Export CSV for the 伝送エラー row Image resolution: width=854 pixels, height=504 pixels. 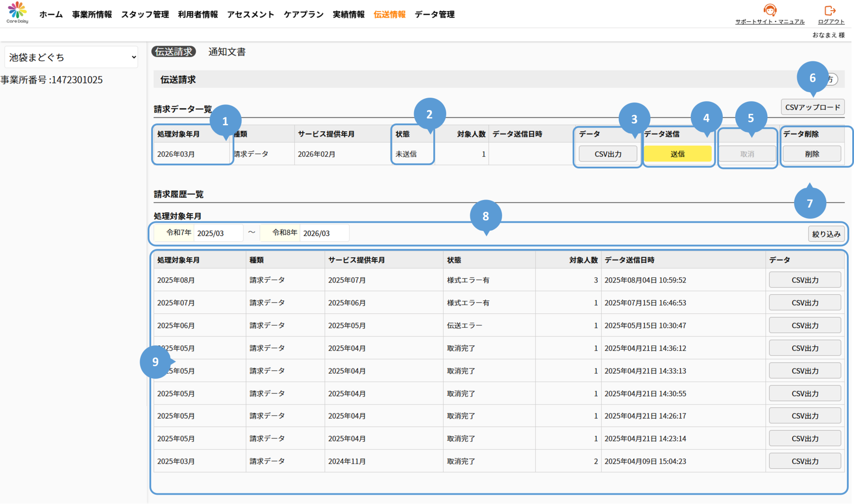[805, 325]
